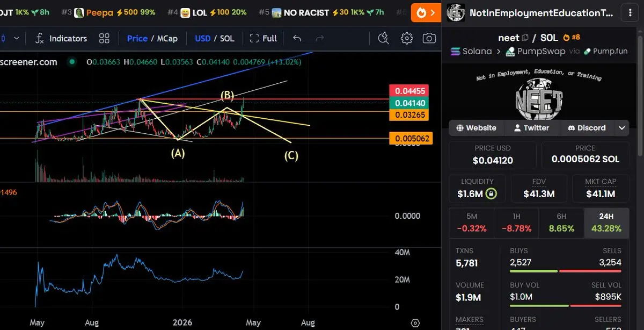Open trending token #4 LOL

click(207, 12)
